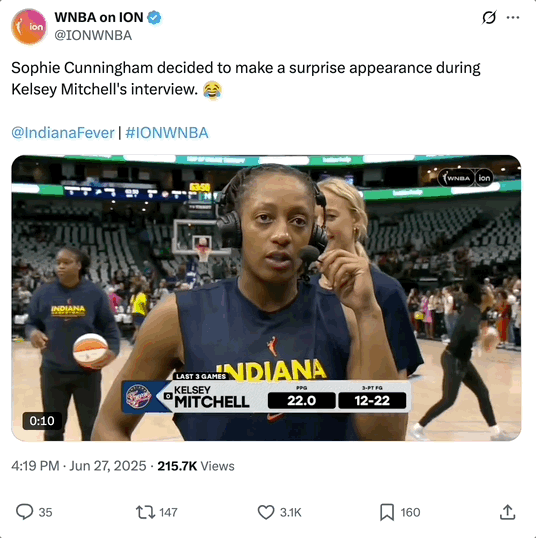Viewport: 536px width, 538px height.
Task: Open the 4:19 PM Jun 27, 2025 timestamp
Action: pyautogui.click(x=79, y=466)
